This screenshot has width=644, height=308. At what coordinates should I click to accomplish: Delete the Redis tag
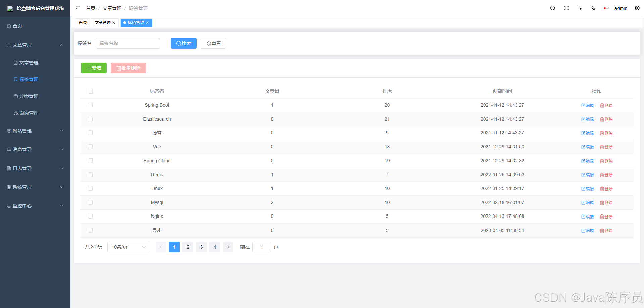[x=606, y=175]
